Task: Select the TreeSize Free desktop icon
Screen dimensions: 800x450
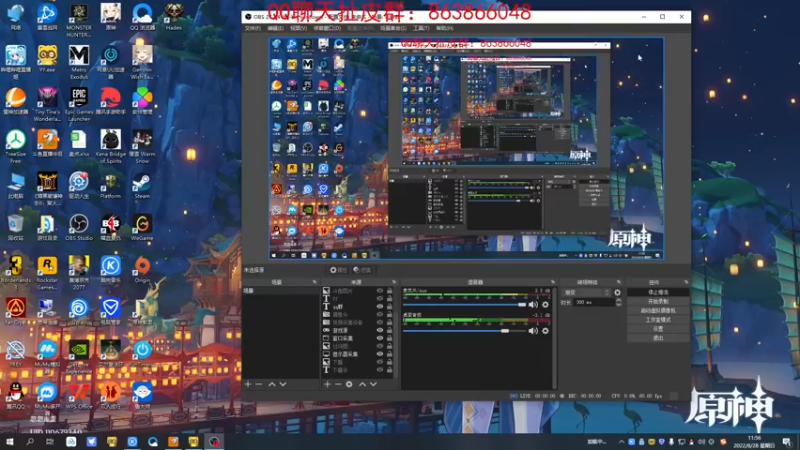Action: click(15, 146)
